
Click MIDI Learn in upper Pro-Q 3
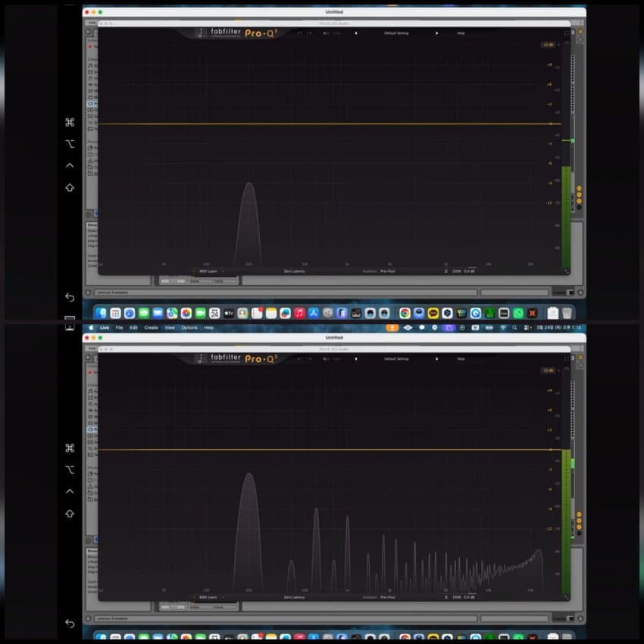click(x=208, y=271)
